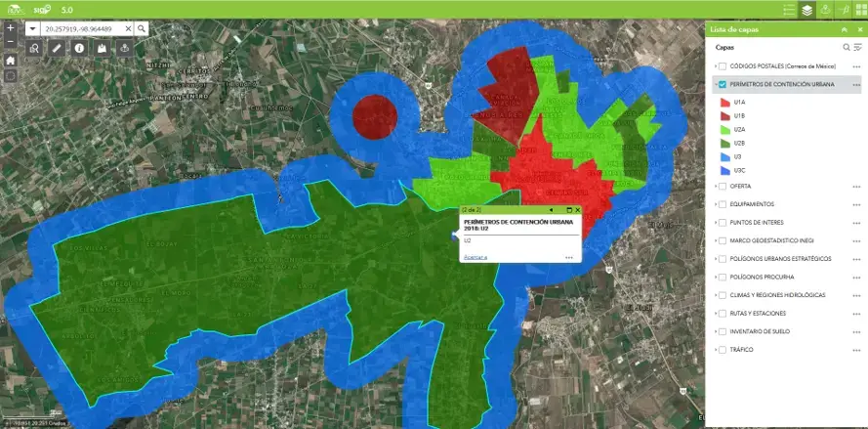Enable the CÓDIGOS POSTALES layer

click(723, 66)
